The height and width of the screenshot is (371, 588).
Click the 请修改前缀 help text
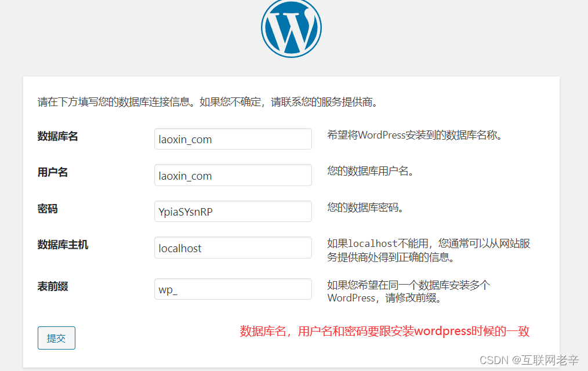point(408,292)
